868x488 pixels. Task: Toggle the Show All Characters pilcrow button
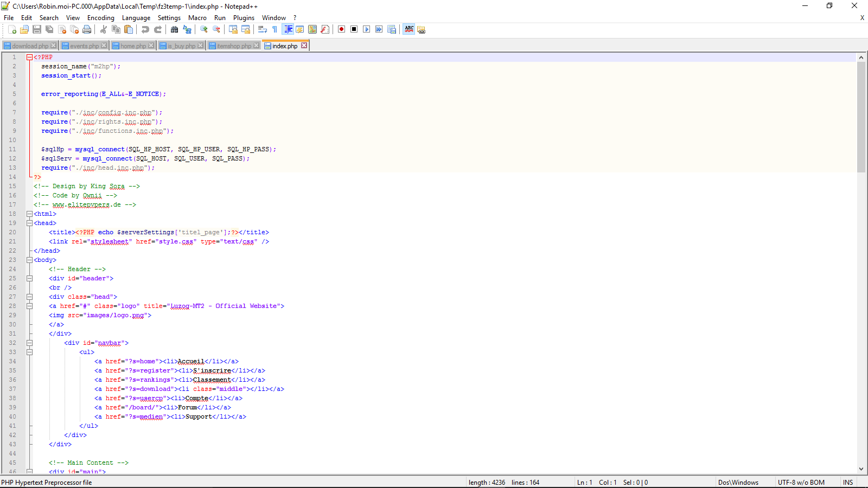coord(275,29)
